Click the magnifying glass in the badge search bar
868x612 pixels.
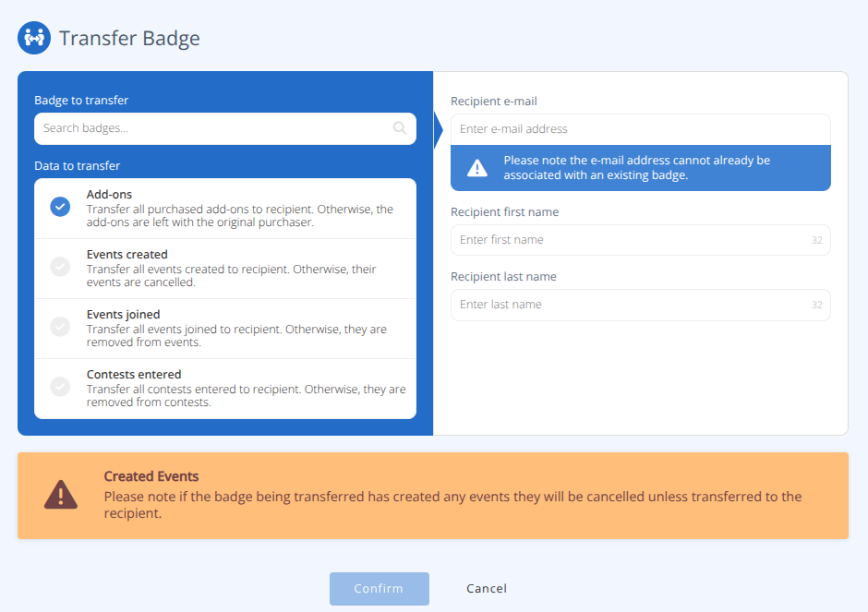(x=399, y=128)
